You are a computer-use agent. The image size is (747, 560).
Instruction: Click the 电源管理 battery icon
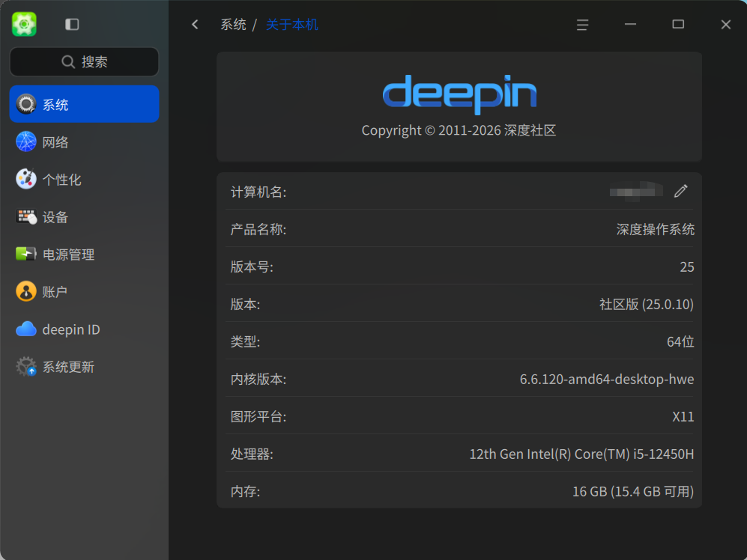point(25,254)
